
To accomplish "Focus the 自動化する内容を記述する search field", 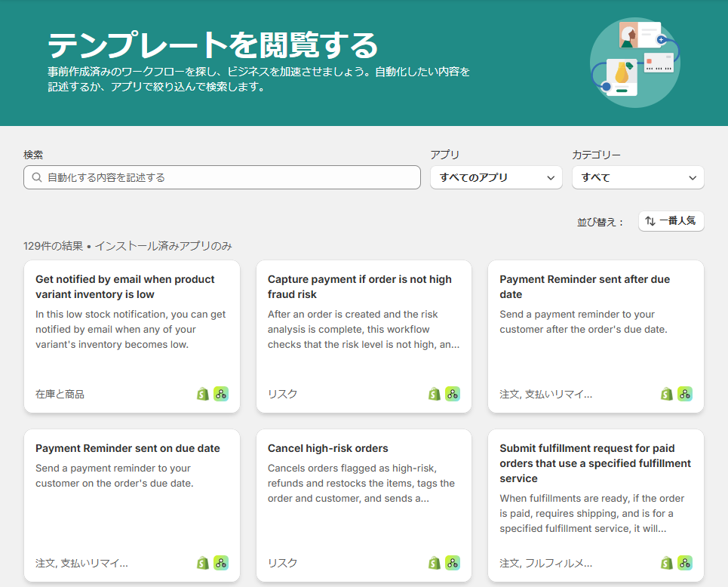I will (222, 177).
